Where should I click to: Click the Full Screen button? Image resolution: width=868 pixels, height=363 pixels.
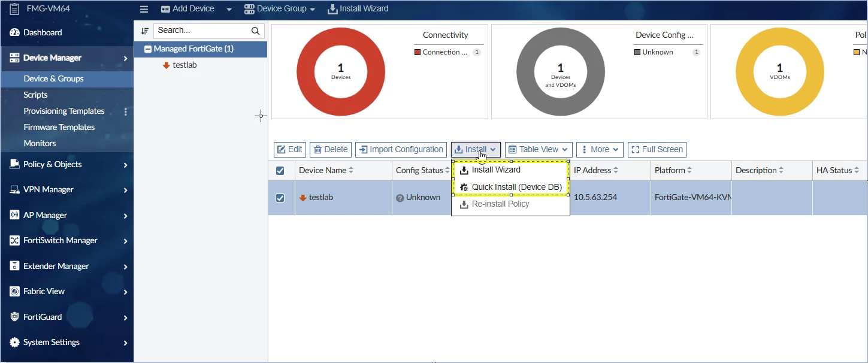point(657,150)
